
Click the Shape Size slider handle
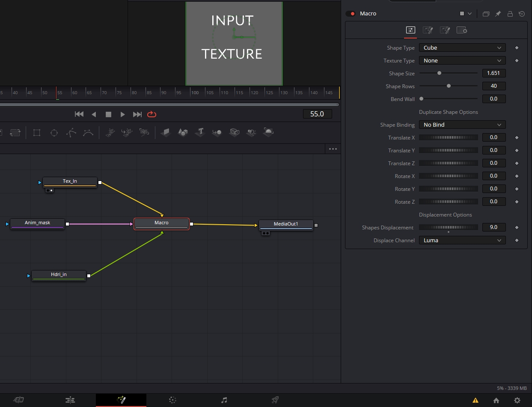pyautogui.click(x=439, y=73)
